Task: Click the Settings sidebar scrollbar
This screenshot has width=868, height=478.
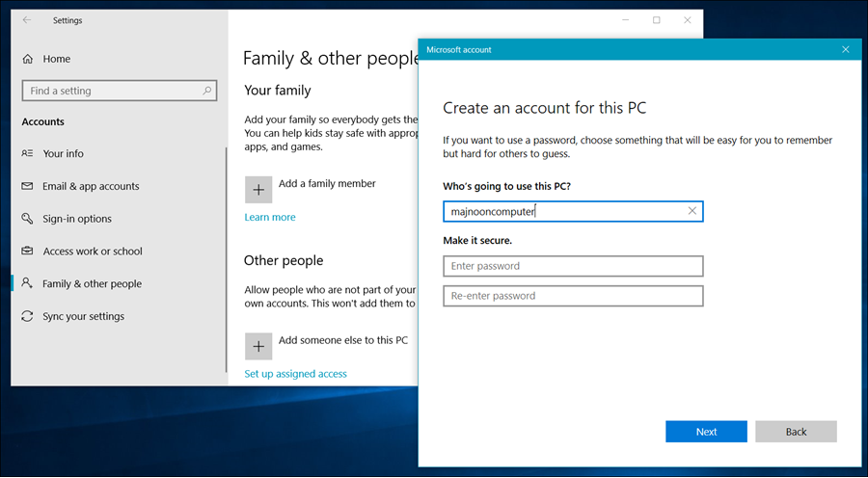Action: [x=226, y=260]
